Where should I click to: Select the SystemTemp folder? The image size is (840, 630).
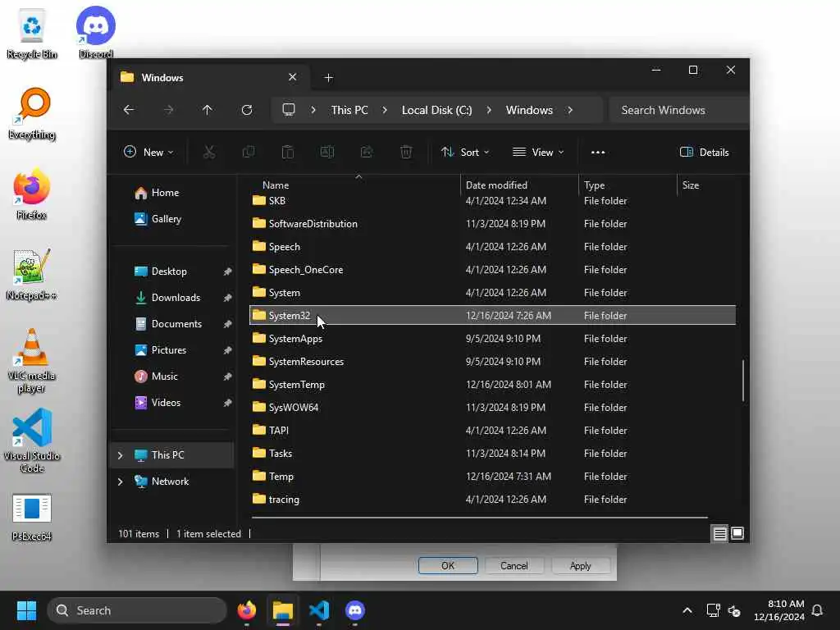click(x=492, y=385)
